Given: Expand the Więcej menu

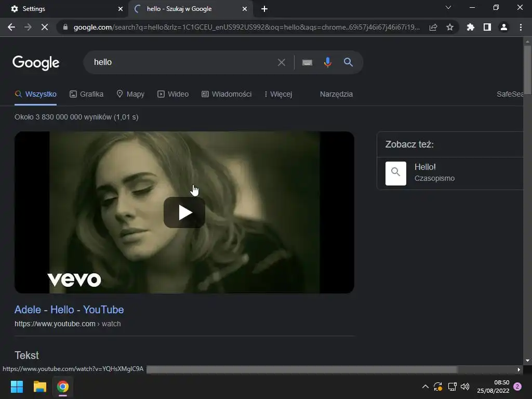Looking at the screenshot, I should point(278,94).
